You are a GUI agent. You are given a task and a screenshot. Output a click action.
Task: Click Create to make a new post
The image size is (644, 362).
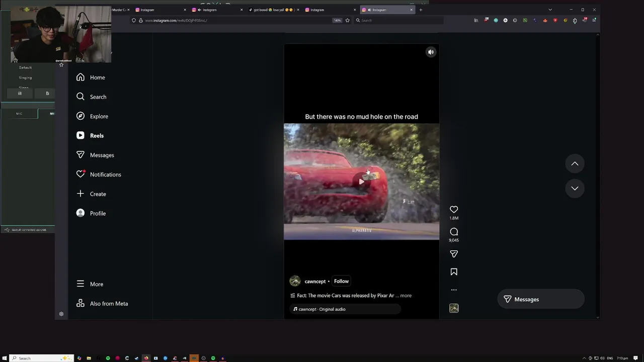pyautogui.click(x=92, y=194)
